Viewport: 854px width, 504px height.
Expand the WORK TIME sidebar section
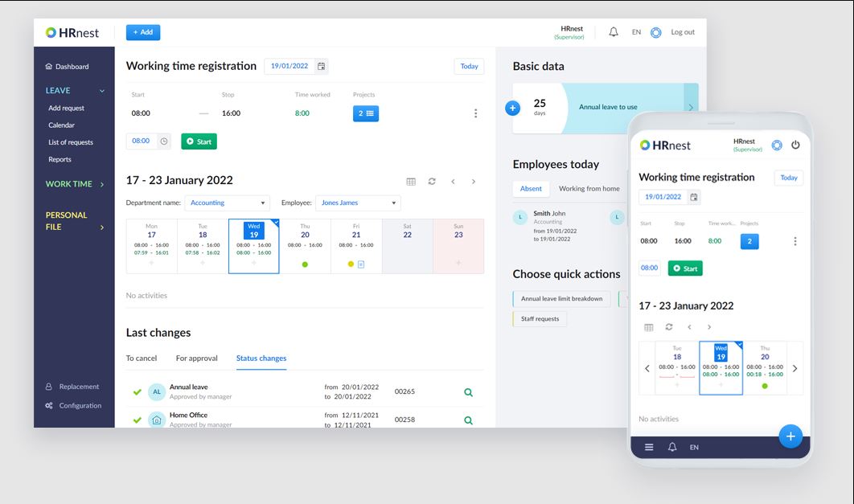click(x=75, y=184)
